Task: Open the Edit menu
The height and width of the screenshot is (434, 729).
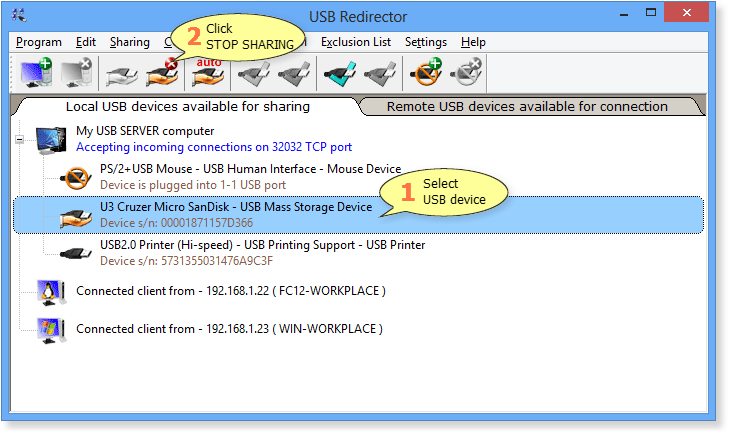Action: pos(86,42)
